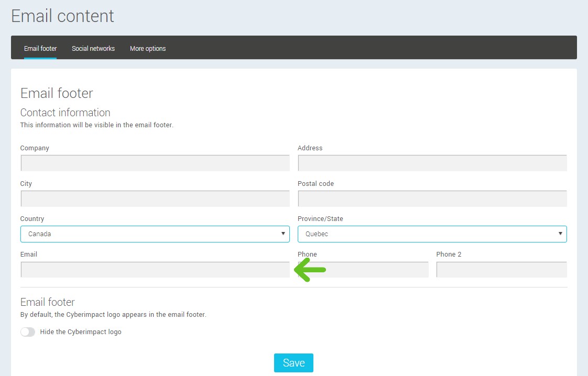Expand the Country dropdown showing Canada

click(155, 234)
